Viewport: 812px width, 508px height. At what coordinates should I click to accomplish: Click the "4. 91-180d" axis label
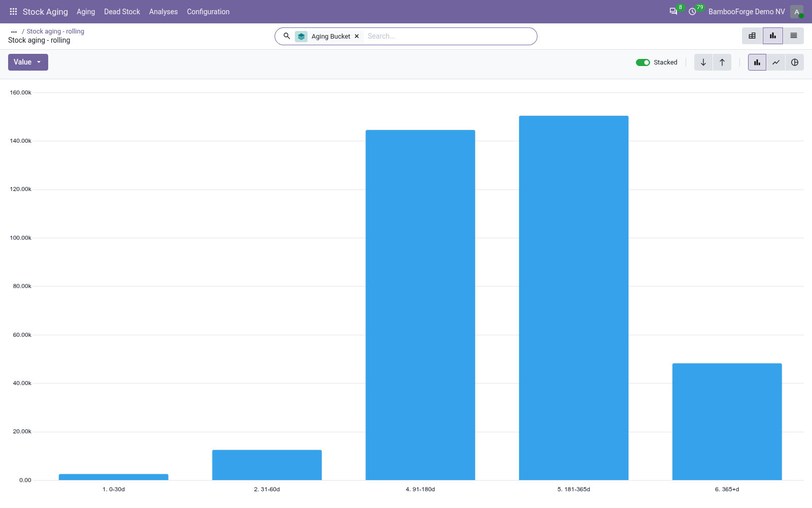coord(420,490)
